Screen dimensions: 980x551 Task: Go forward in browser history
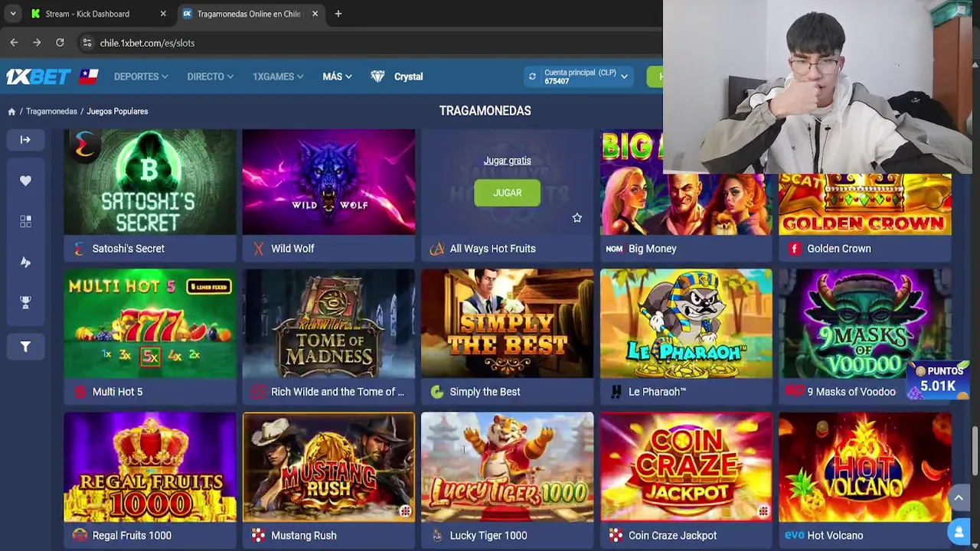(37, 43)
